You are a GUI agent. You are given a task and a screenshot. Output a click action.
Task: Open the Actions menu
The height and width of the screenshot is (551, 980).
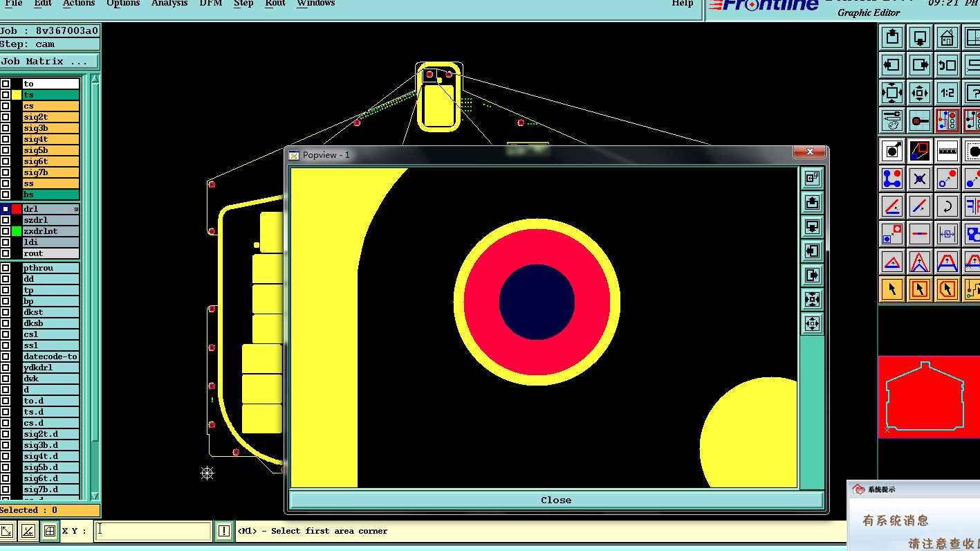pos(79,3)
